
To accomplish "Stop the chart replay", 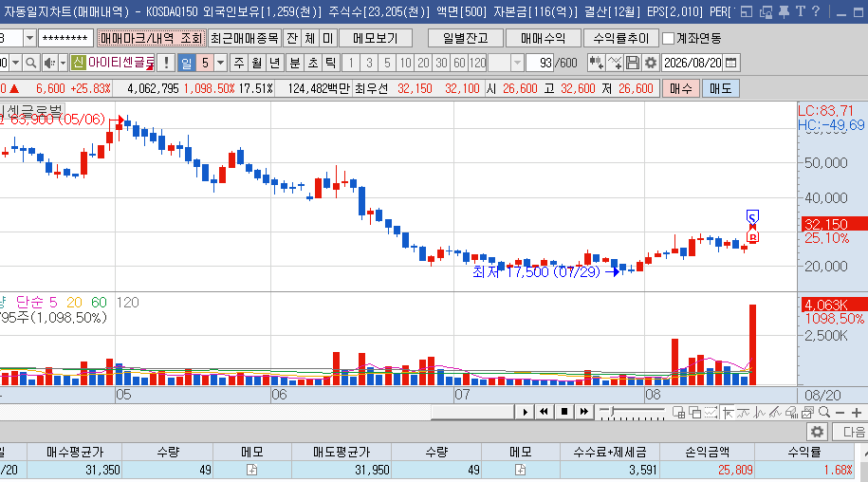I will coord(564,413).
